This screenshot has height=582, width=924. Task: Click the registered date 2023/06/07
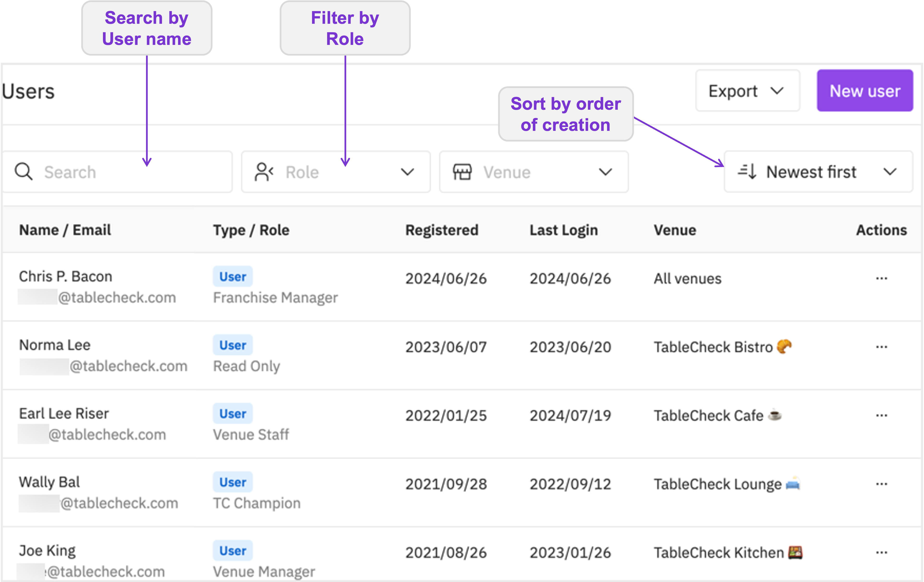(446, 347)
